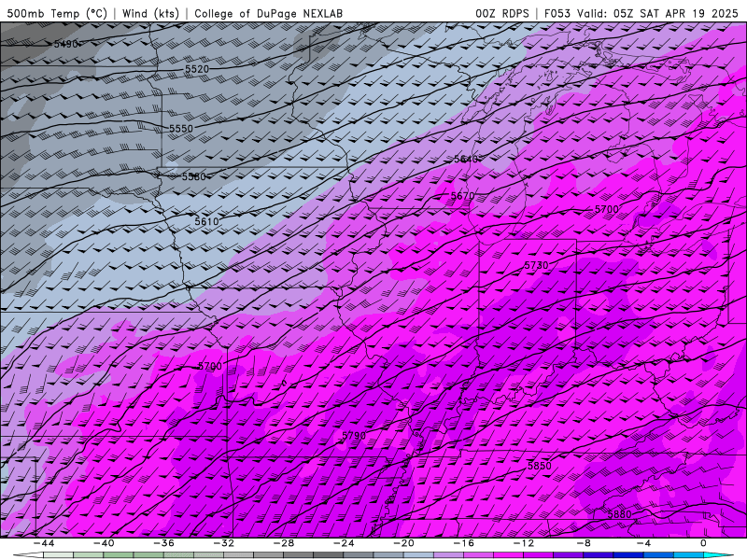The width and height of the screenshot is (747, 560).
Task: Click the 5670 height contour label
Action: pyautogui.click(x=462, y=196)
